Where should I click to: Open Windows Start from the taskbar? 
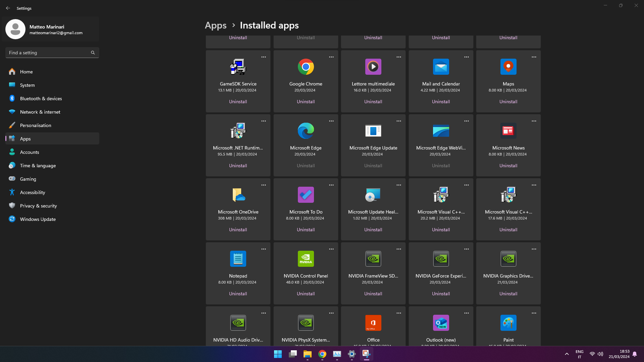[278, 354]
